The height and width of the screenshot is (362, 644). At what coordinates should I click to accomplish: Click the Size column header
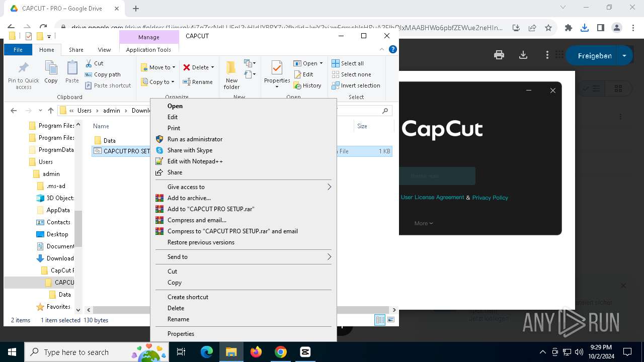coord(362,126)
